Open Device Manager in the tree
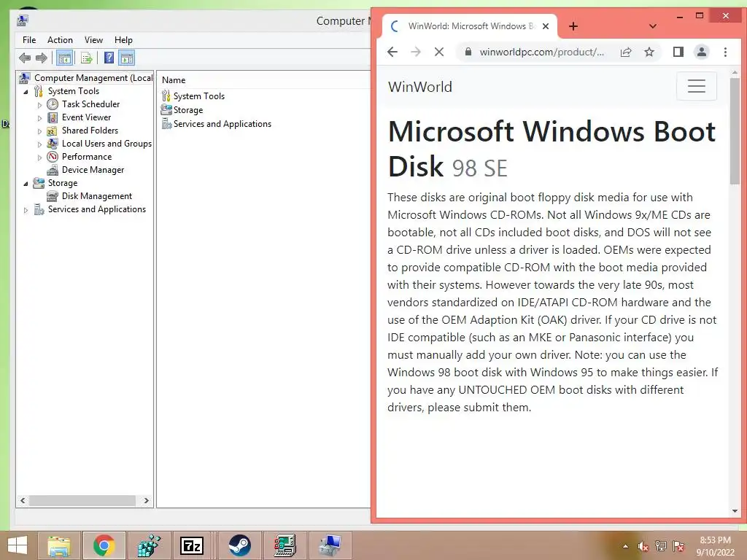 pos(93,169)
